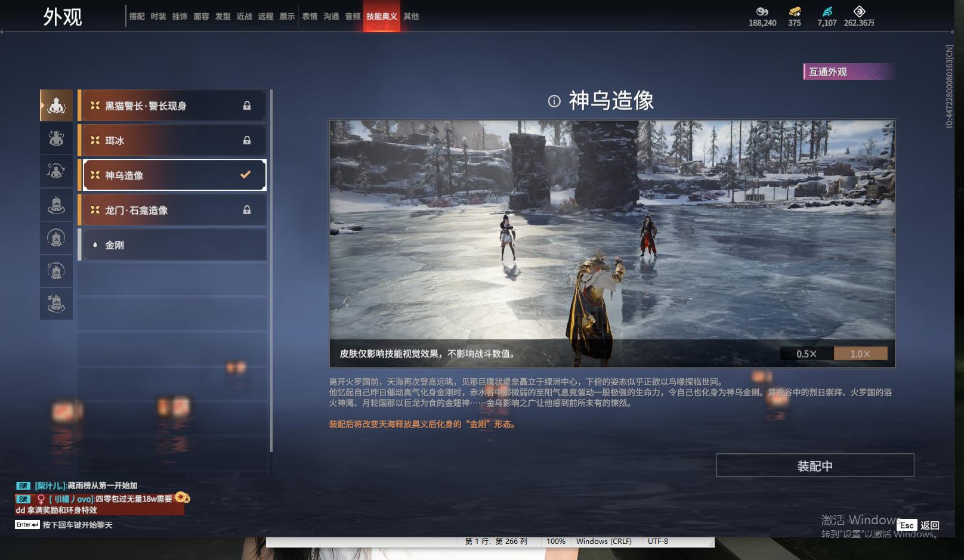Click the diamond icon above 262.36万
964x560 pixels.
click(859, 11)
